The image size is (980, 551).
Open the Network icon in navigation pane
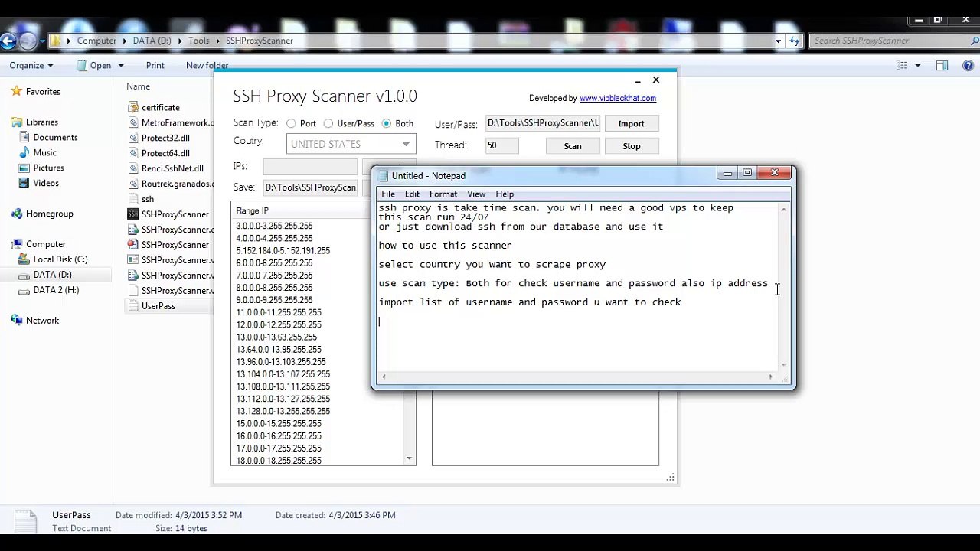pos(17,321)
